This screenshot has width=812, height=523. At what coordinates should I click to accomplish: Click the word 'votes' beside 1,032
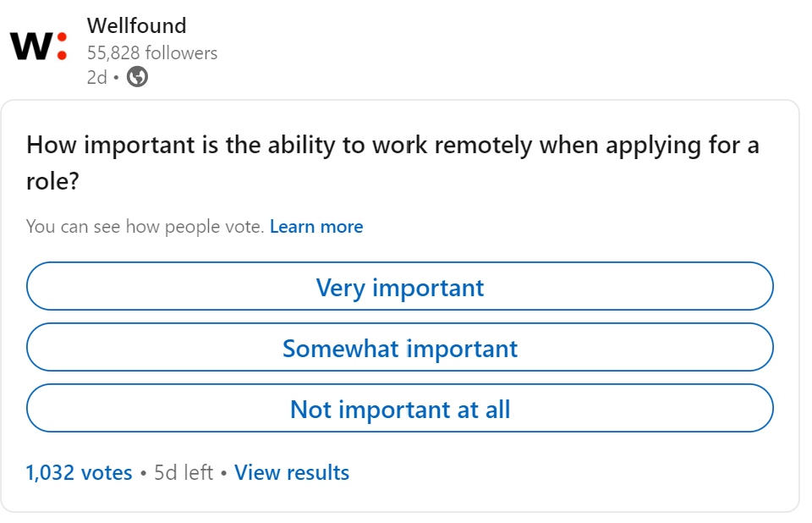tap(107, 472)
